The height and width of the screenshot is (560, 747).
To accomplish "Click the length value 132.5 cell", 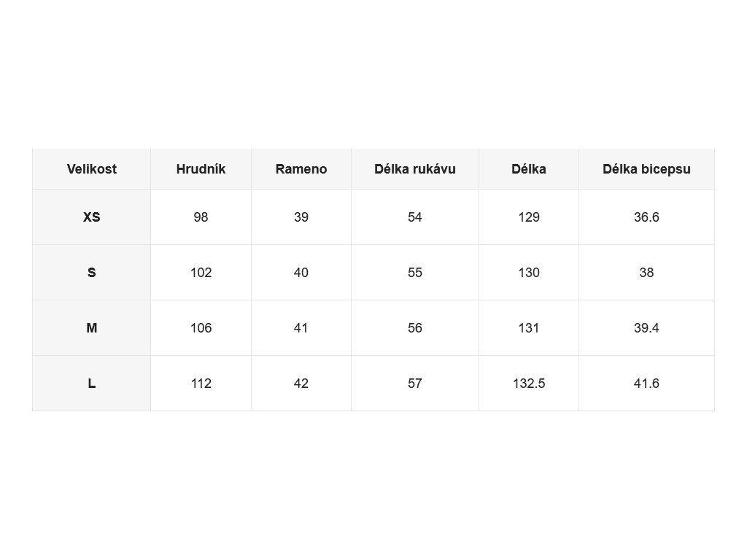I will (529, 384).
